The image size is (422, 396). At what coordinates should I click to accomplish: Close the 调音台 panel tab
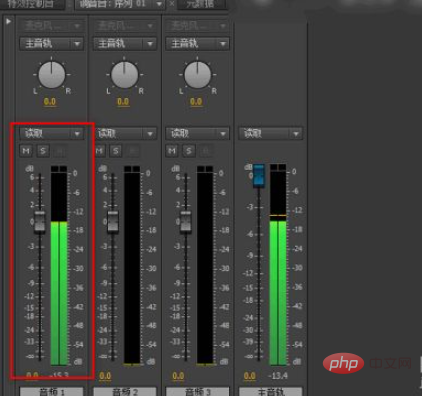[172, 4]
